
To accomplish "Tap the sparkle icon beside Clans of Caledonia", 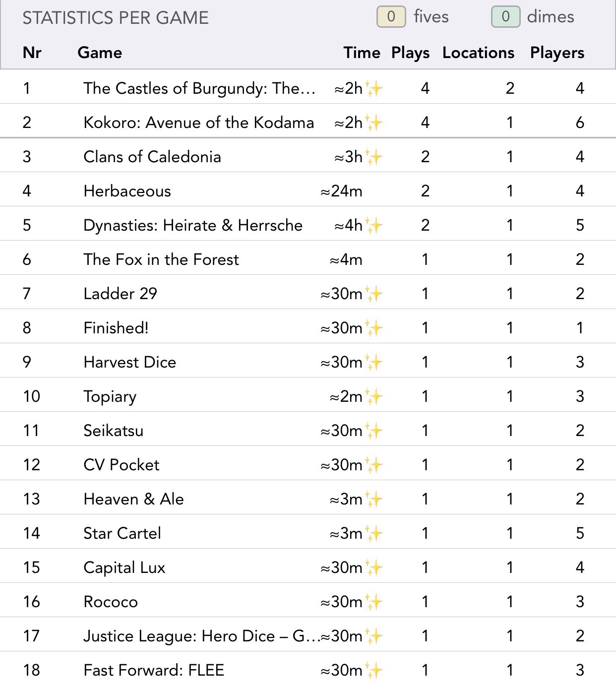I will click(x=374, y=157).
